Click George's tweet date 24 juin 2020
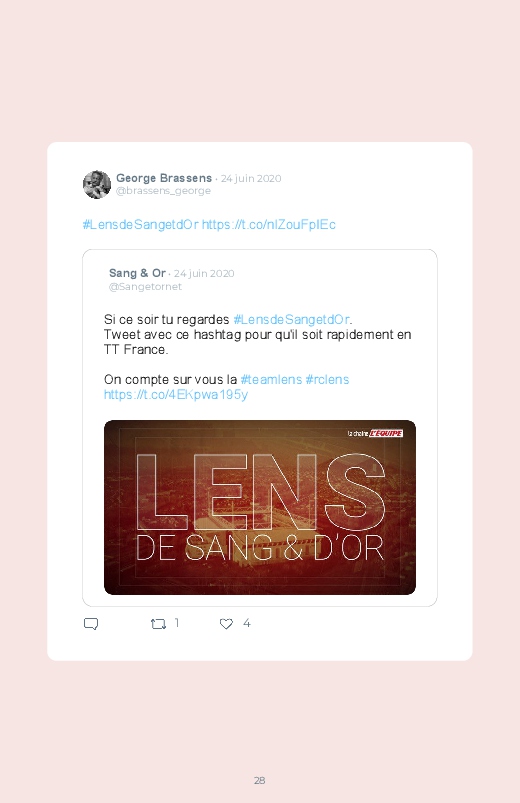520x803 pixels. pyautogui.click(x=251, y=178)
